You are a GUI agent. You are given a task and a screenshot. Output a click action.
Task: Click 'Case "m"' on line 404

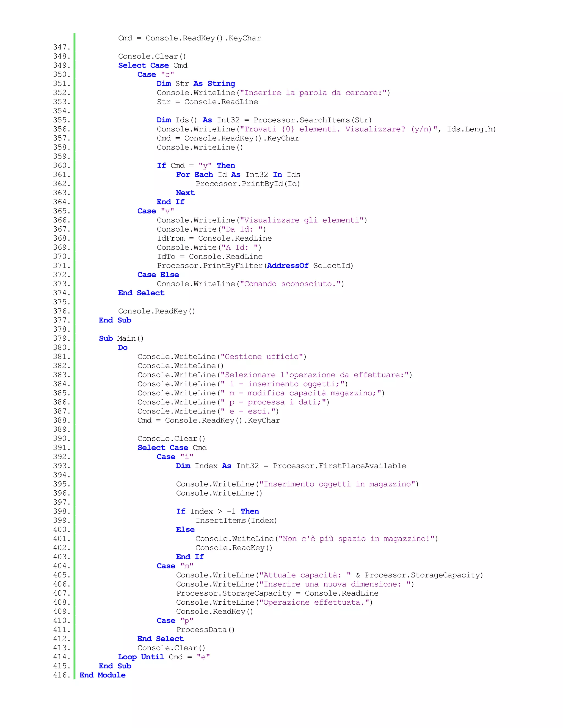pyautogui.click(x=175, y=566)
